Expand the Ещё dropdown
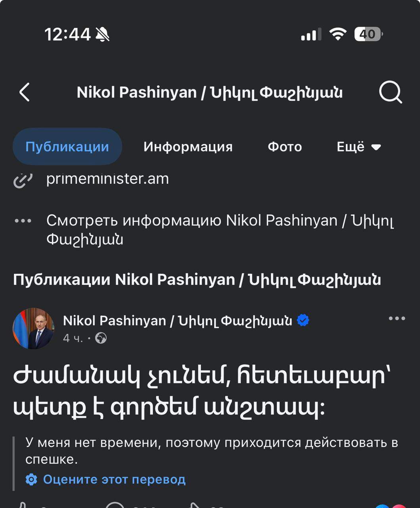The width and height of the screenshot is (420, 508). pos(359,147)
